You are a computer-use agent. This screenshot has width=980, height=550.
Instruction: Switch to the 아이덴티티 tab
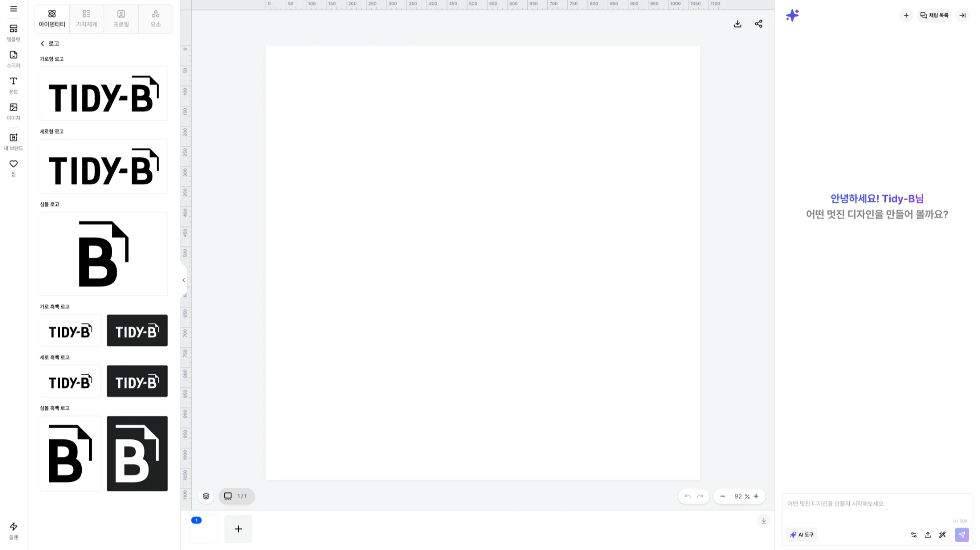pos(52,19)
